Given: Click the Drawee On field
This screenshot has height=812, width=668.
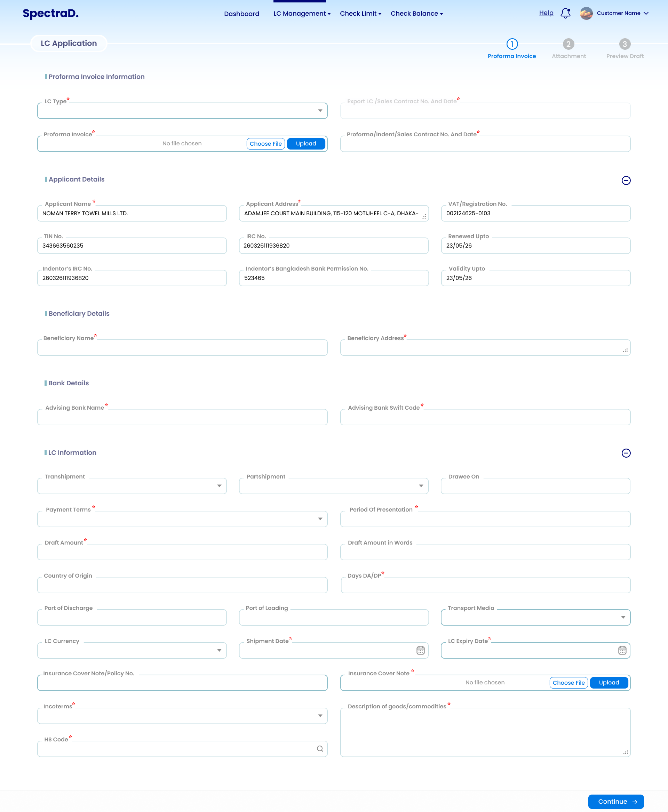Looking at the screenshot, I should pyautogui.click(x=535, y=486).
